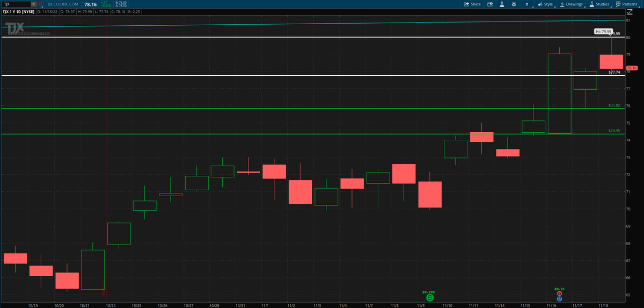Open the D timeframe selector
The height and width of the screenshot is (308, 644).
526,4
